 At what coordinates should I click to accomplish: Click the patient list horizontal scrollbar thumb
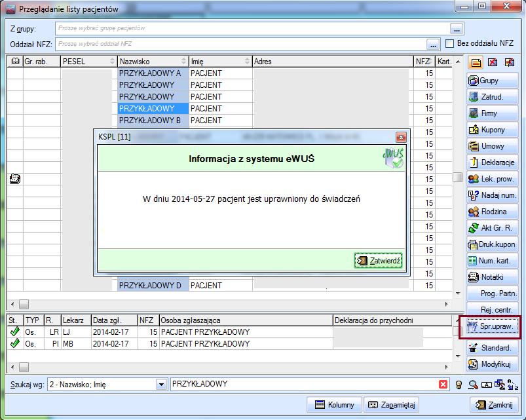24,304
